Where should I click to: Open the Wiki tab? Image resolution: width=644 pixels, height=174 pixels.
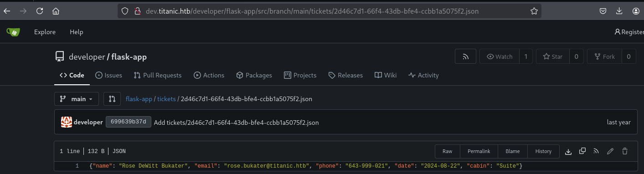coord(386,75)
